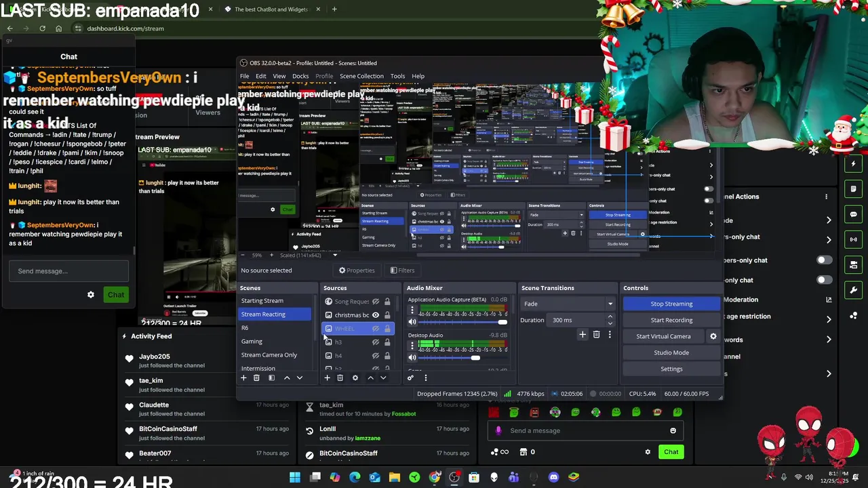Open Edit menu in OBS

261,76
